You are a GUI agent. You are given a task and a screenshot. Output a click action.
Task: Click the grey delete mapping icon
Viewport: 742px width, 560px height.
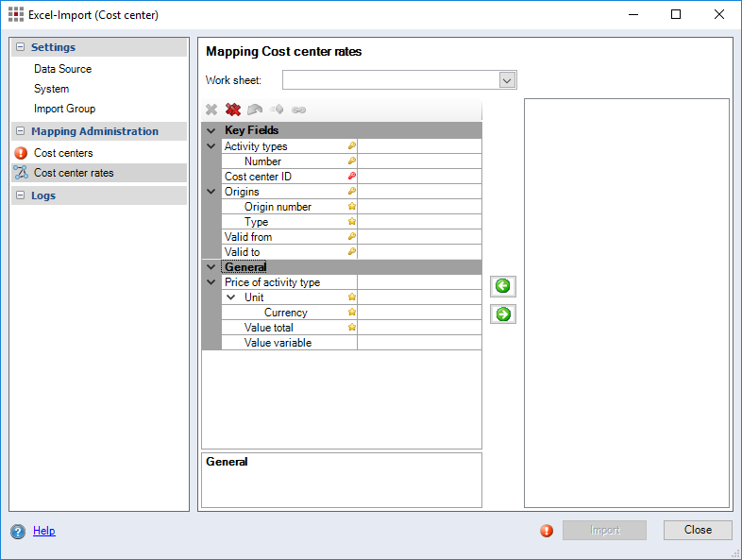[211, 110]
